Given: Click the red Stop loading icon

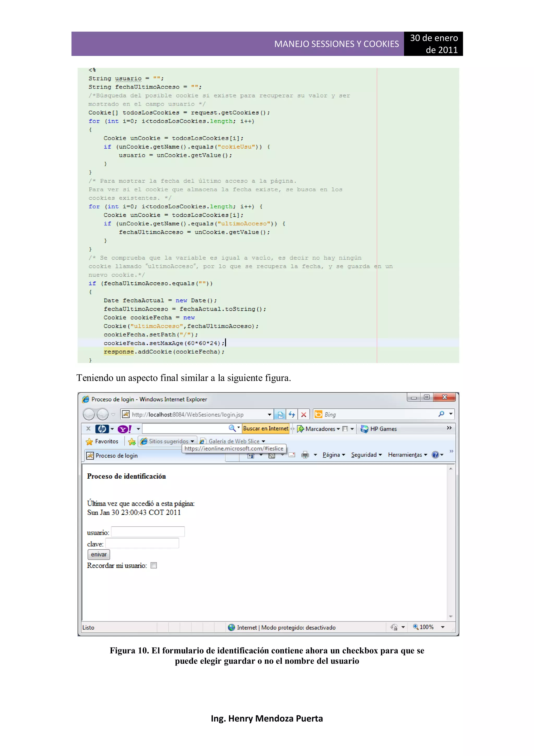Looking at the screenshot, I should 304,415.
